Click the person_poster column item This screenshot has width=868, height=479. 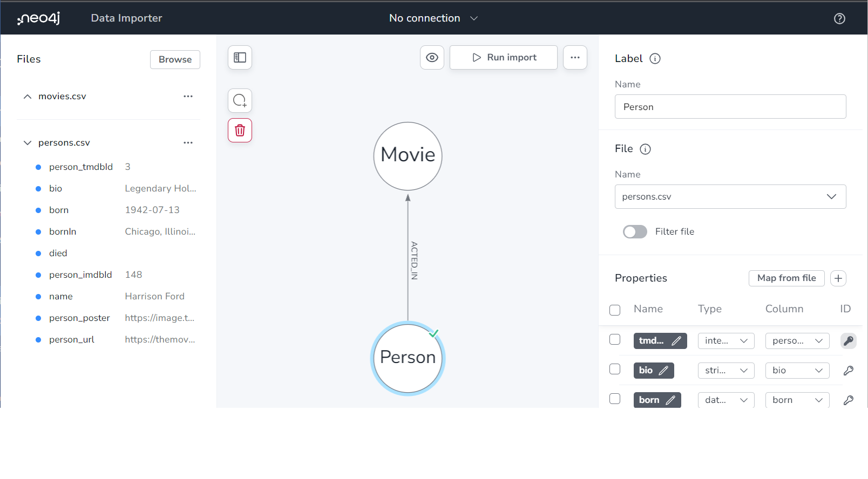click(x=79, y=318)
